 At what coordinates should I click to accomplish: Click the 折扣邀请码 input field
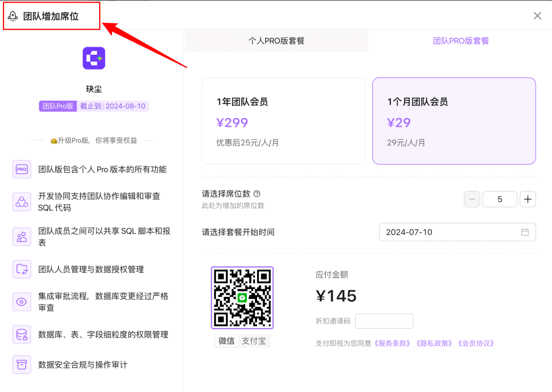click(384, 321)
